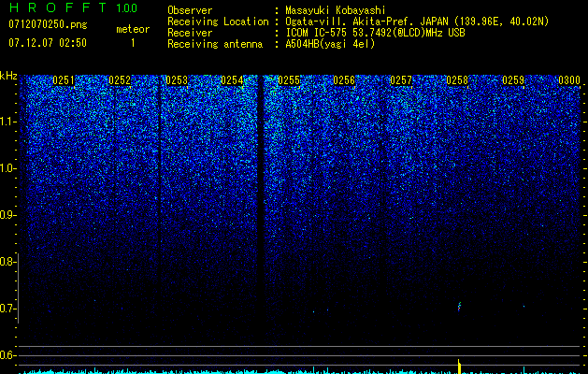588x374 pixels.
Task: Select the filename 0712070250.png
Action: (x=48, y=24)
